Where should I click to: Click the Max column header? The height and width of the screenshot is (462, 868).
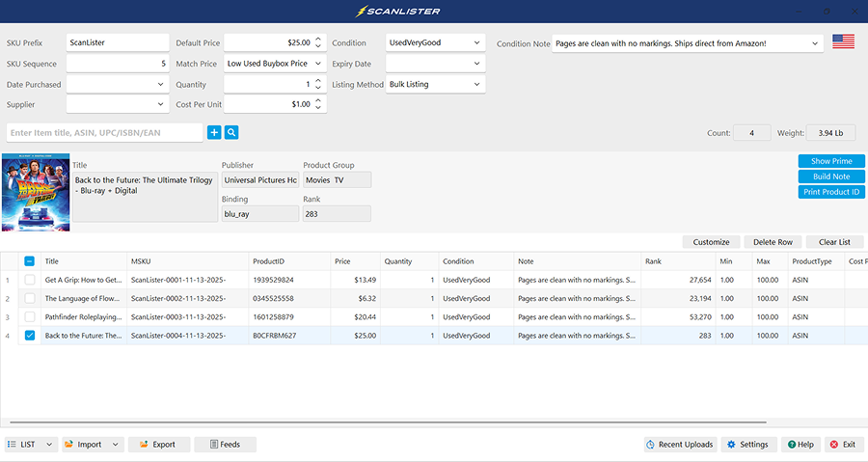pos(770,261)
